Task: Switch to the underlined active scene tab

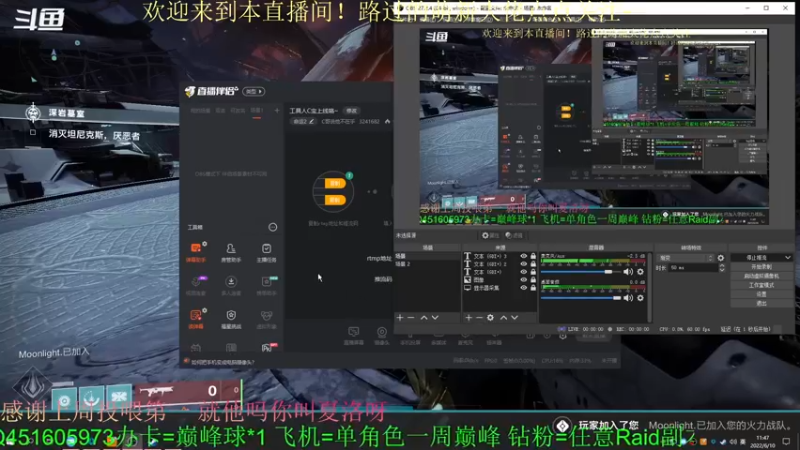Action: coord(257,111)
